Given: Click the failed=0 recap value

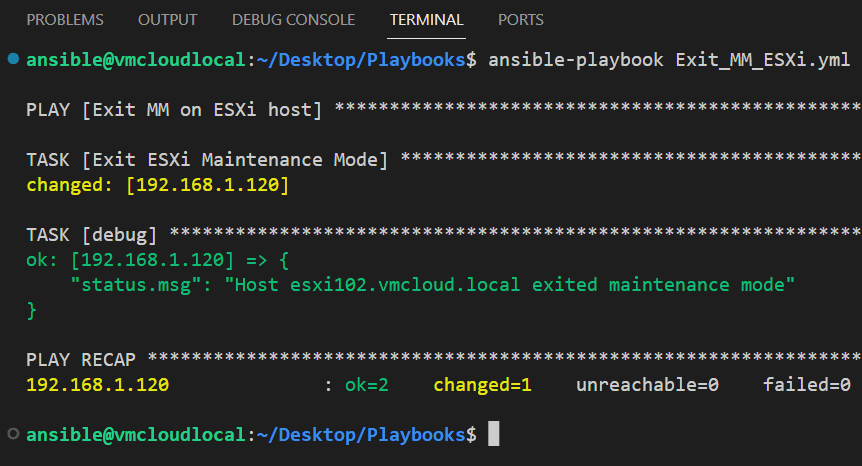Looking at the screenshot, I should point(806,385).
